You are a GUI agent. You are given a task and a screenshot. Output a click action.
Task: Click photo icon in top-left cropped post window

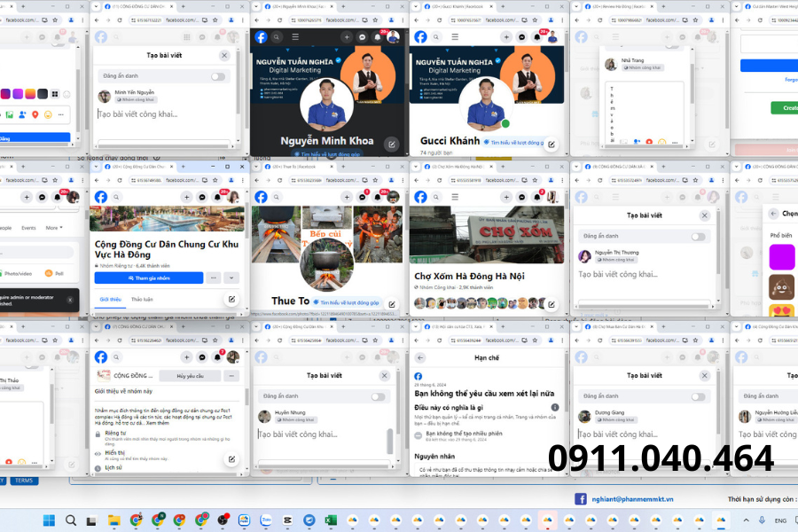9,115
